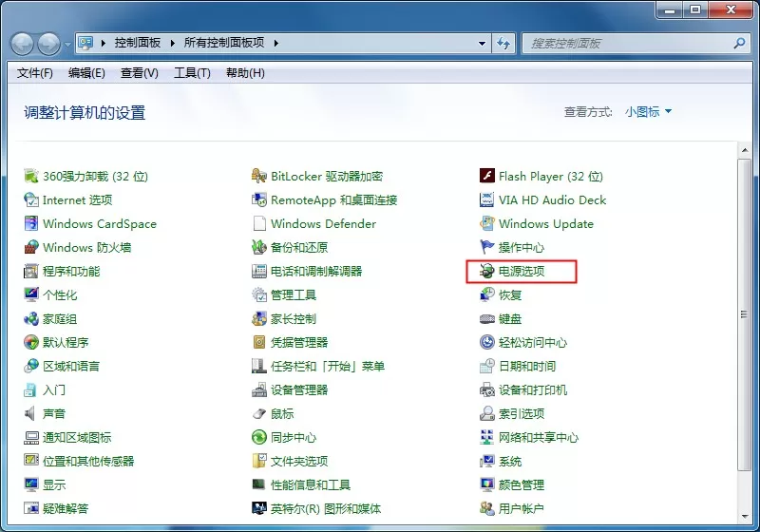Screen dimensions: 760x532
Task: Click the scrollbar down arrow
Action: pos(745,517)
